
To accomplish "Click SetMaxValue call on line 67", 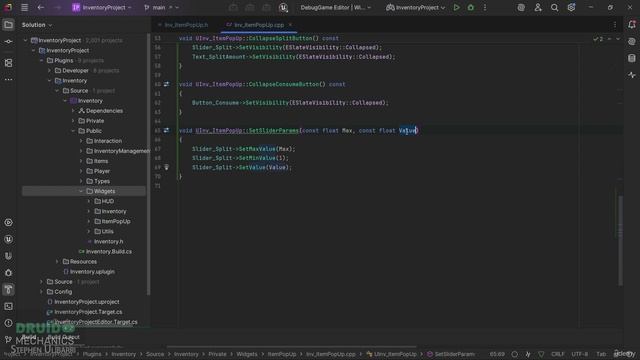I will click(257, 149).
